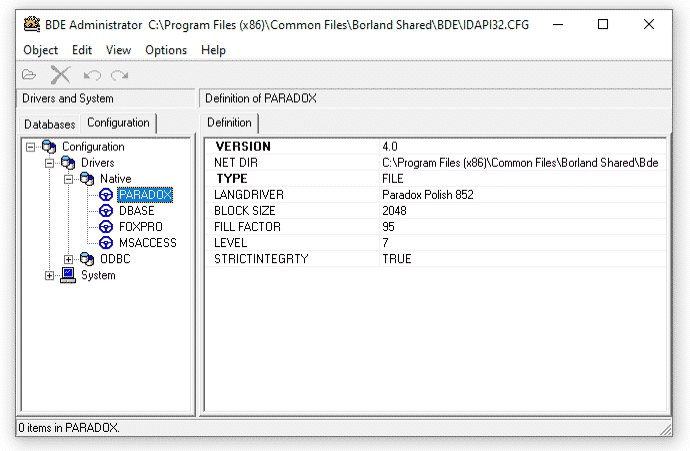
Task: Click the VERSION property name
Action: [x=243, y=147]
